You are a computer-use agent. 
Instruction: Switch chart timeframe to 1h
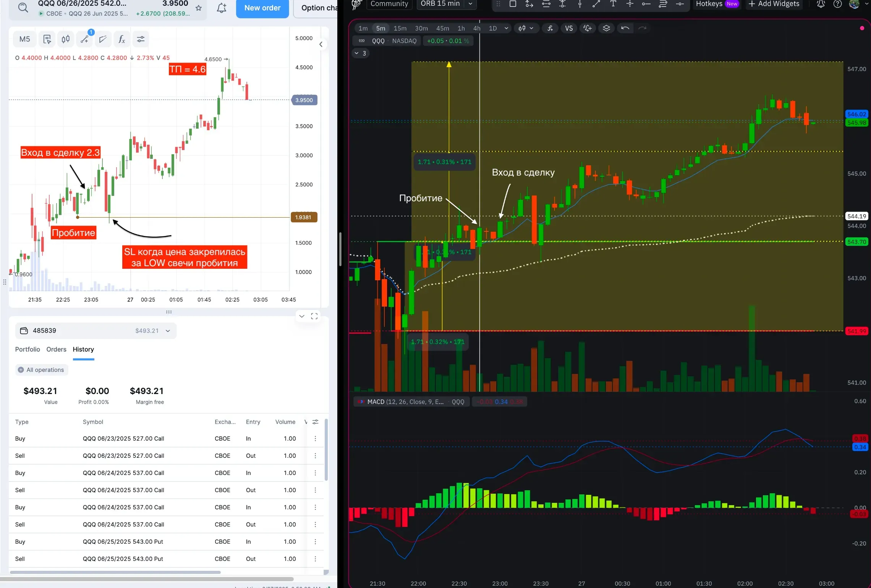click(x=461, y=28)
